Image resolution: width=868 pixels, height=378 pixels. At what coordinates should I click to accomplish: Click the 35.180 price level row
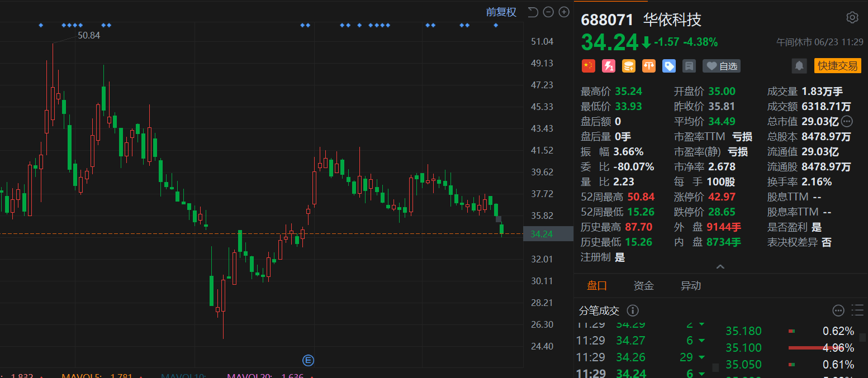790,331
